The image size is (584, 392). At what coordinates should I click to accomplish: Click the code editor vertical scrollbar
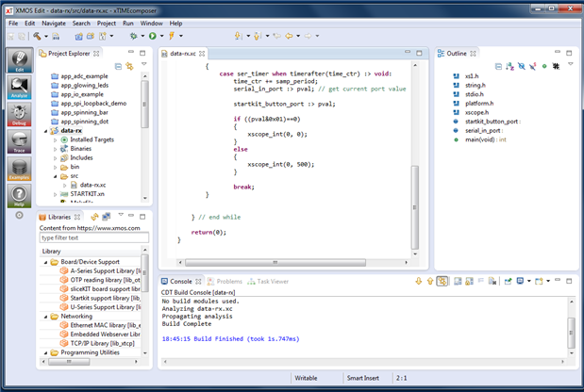[415, 209]
